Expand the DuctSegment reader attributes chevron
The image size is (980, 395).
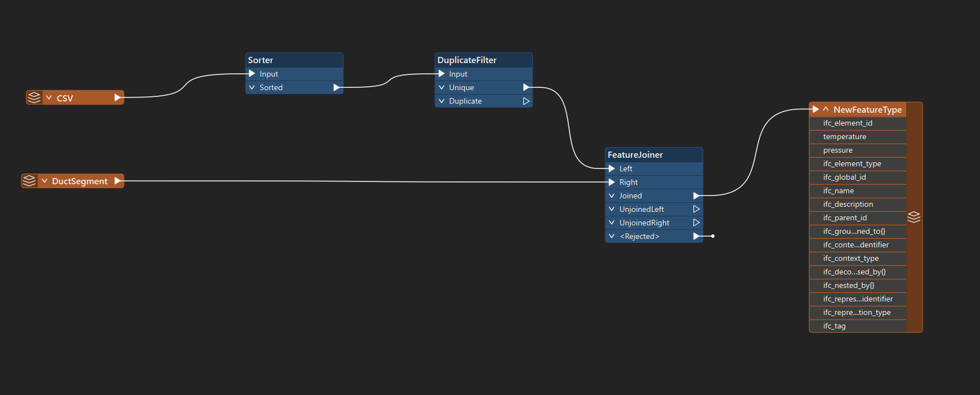coord(44,181)
